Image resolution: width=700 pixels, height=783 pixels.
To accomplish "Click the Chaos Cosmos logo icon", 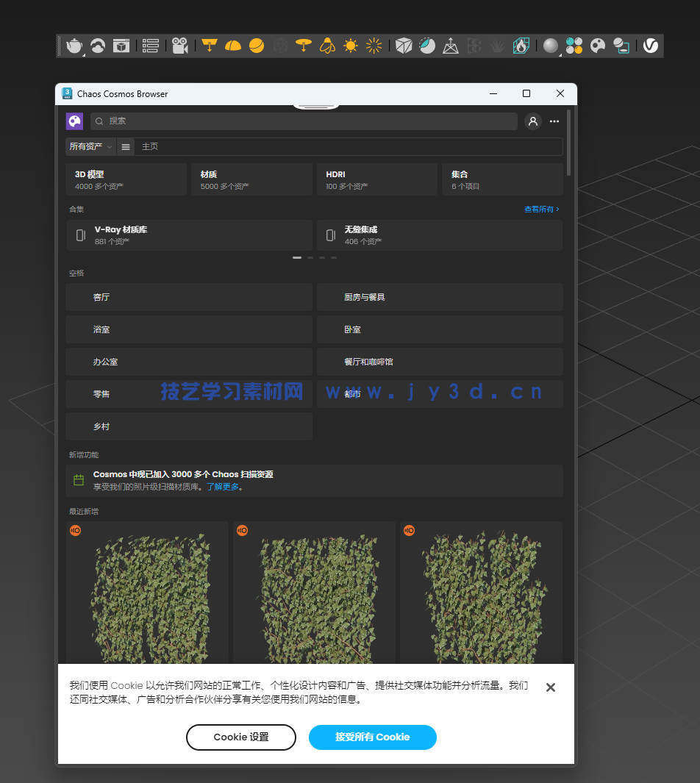I will (x=74, y=121).
